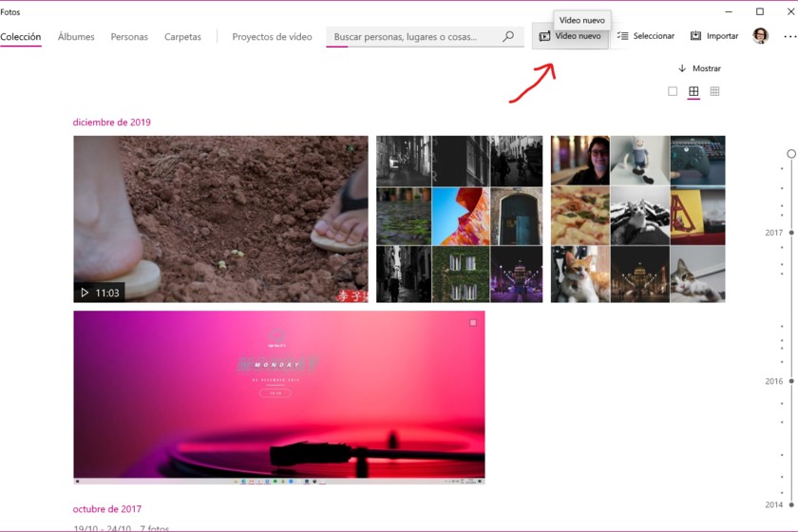Open the ivy-covered windows photo
The height and width of the screenshot is (532, 798).
(461, 275)
